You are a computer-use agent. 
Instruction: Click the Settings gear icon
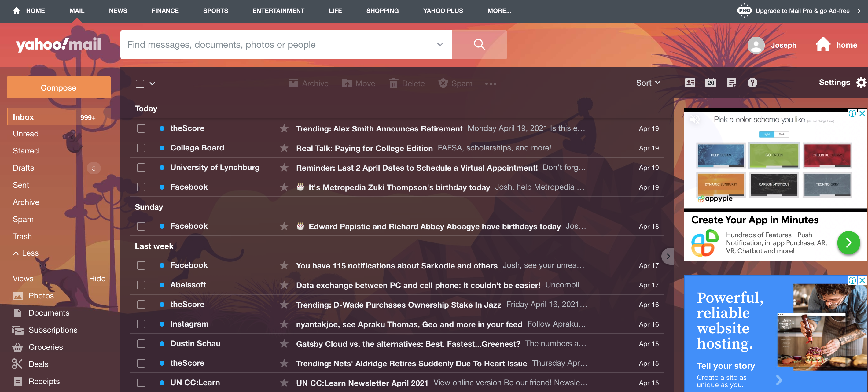pos(861,83)
